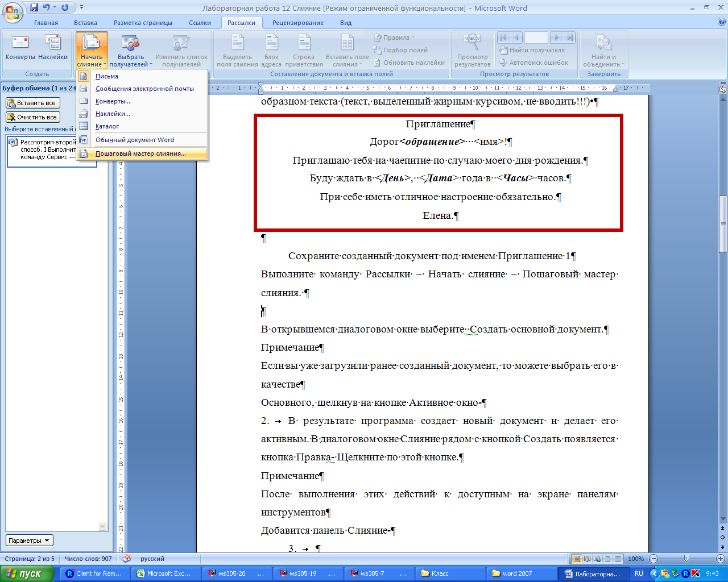Screen dimensions: 728x582
Task: Go to the Рецензирование tab
Action: coord(297,23)
